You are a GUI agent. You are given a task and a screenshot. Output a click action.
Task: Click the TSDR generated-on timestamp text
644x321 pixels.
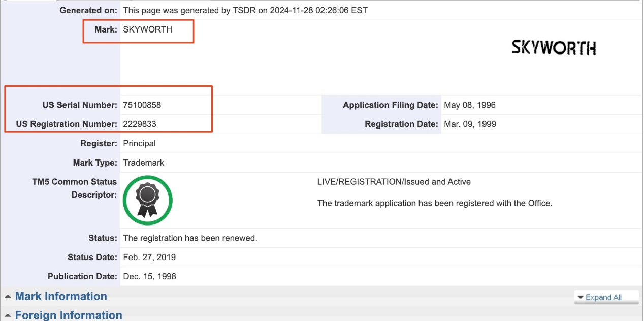(x=245, y=10)
